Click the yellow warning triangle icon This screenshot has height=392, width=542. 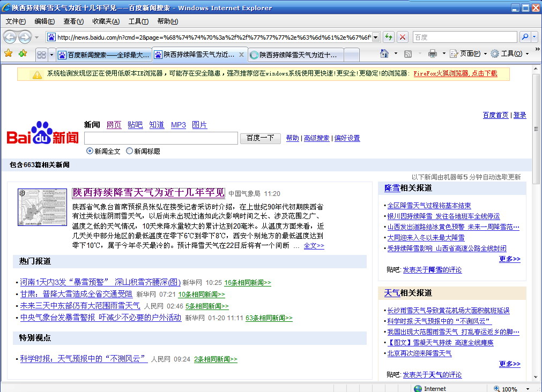37,74
